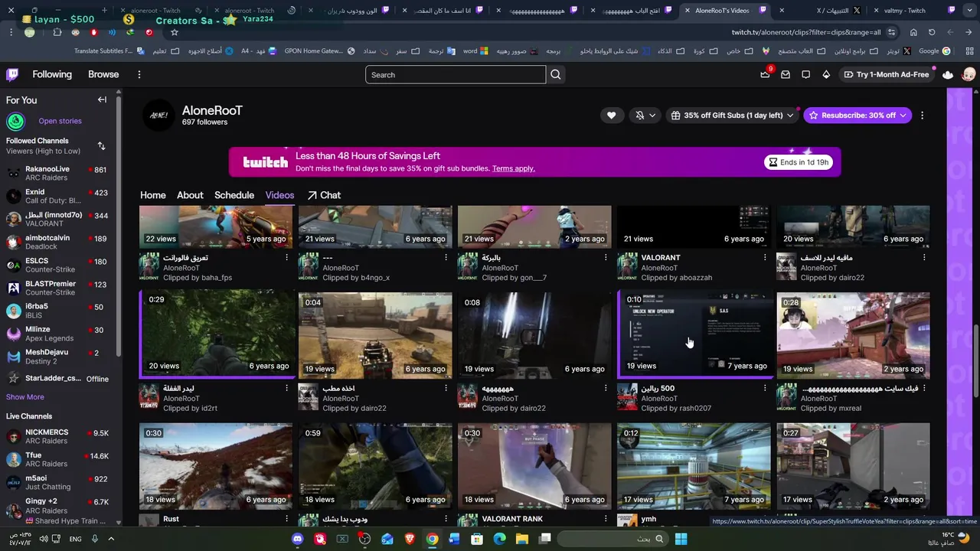This screenshot has height=551, width=980.
Task: Open options for the بالبركة clip
Action: (605, 258)
